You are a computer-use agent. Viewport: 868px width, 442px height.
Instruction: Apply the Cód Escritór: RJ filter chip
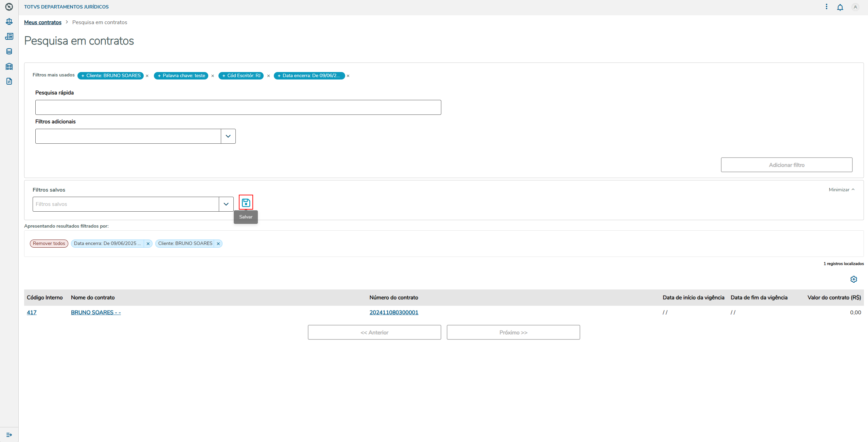click(241, 76)
